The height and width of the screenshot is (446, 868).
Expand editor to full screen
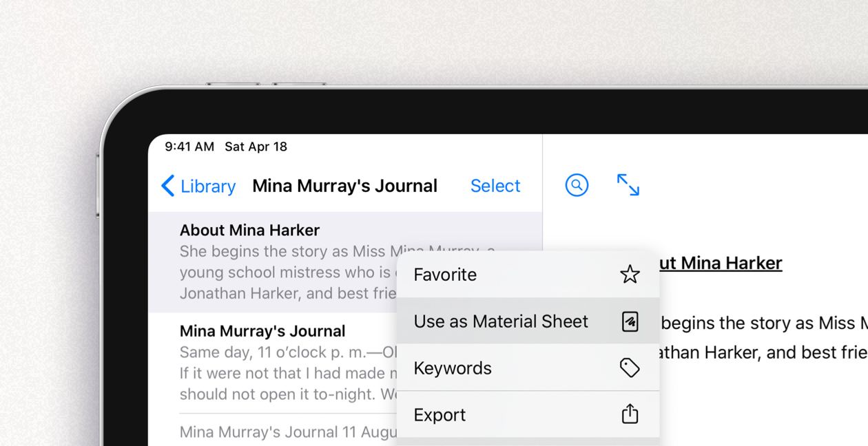[x=628, y=185]
